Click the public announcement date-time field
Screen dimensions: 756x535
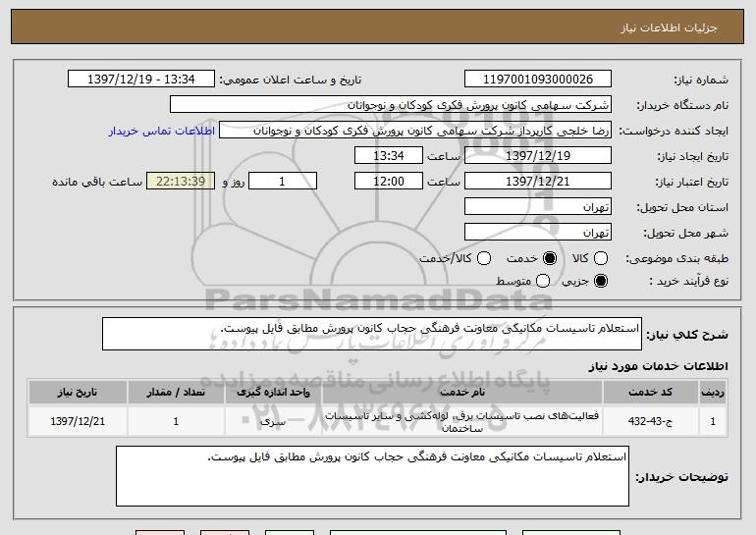141,80
